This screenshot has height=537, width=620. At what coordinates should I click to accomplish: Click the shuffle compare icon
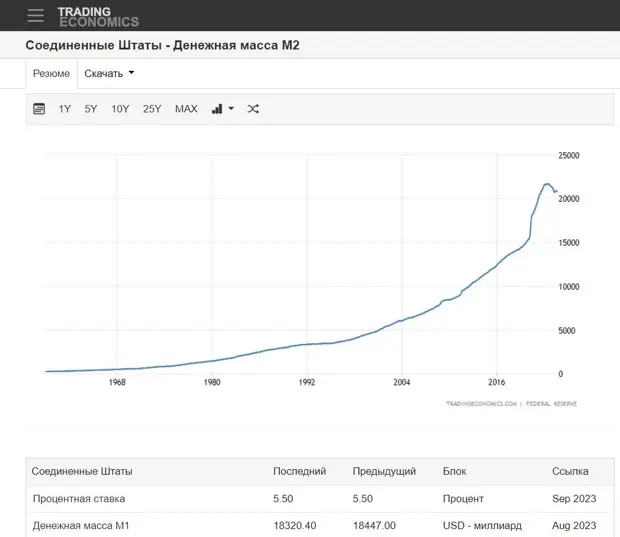tap(253, 109)
